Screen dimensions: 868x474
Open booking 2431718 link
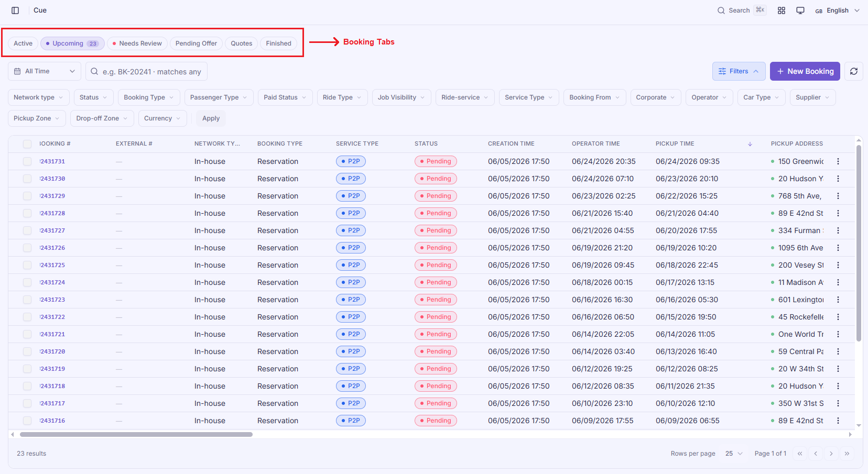pos(52,386)
